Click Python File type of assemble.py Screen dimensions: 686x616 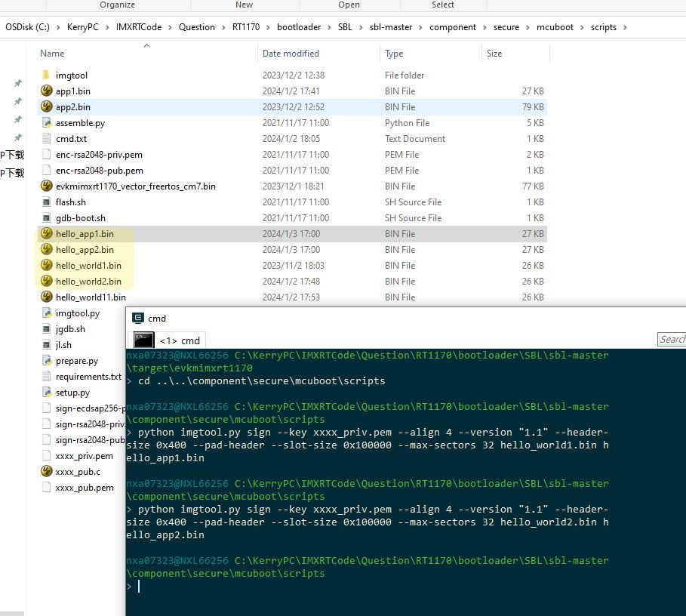point(407,123)
